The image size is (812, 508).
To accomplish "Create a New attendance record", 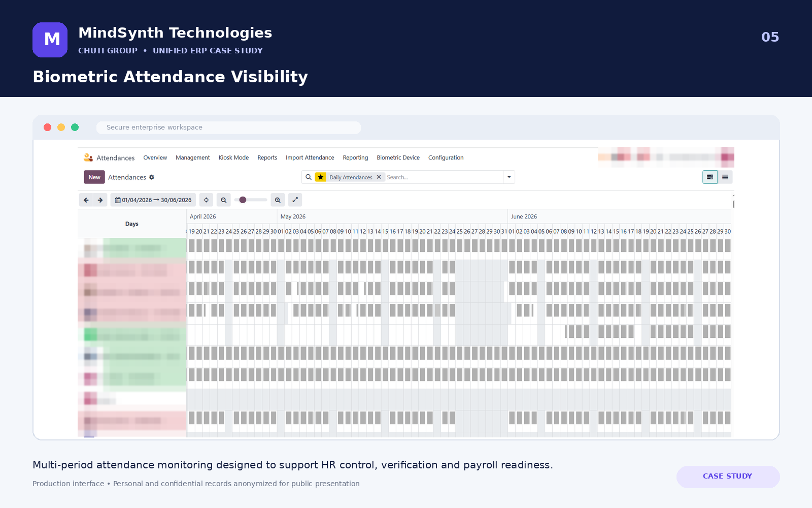I will 94,177.
